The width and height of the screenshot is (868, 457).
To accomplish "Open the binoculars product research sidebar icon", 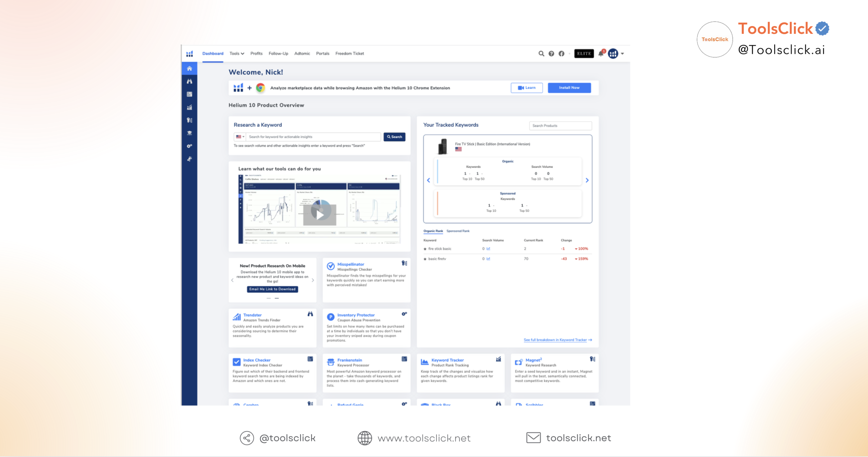I will [189, 81].
